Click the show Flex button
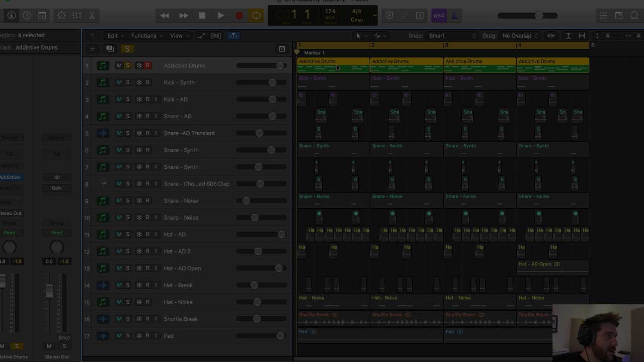 [216, 36]
